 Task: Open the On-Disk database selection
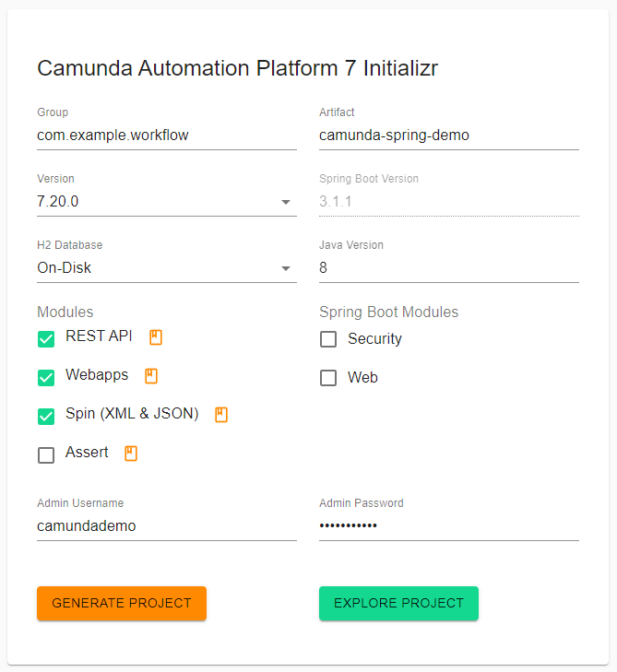(167, 268)
